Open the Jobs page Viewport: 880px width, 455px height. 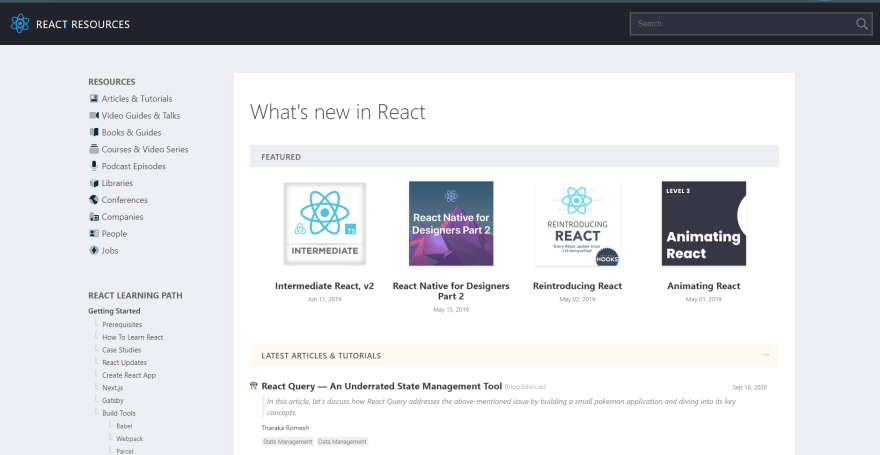click(x=110, y=250)
